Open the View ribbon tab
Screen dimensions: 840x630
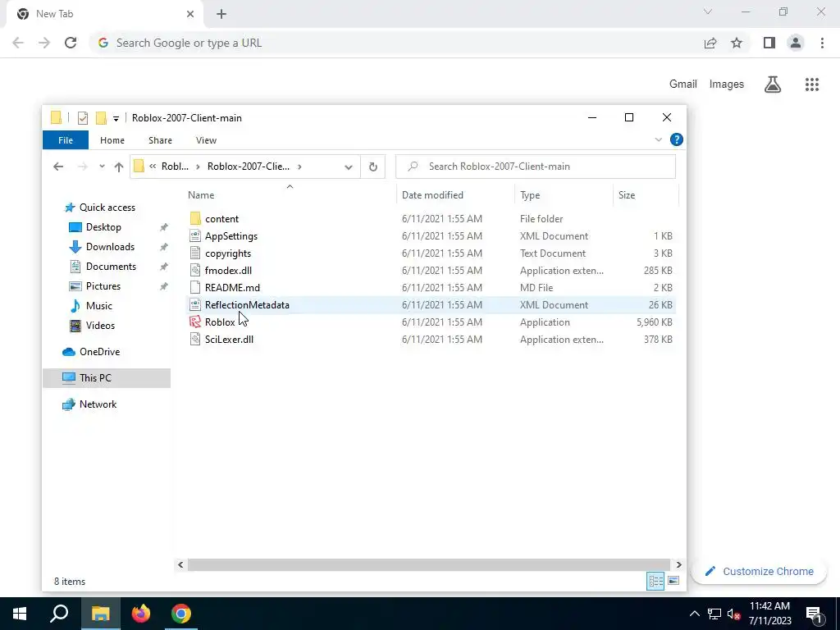point(206,140)
